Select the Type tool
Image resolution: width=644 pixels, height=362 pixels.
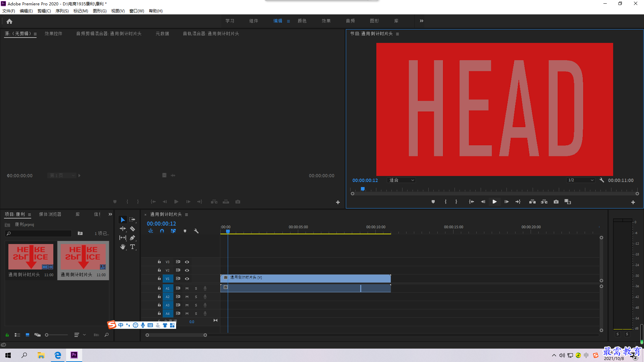[x=132, y=247]
